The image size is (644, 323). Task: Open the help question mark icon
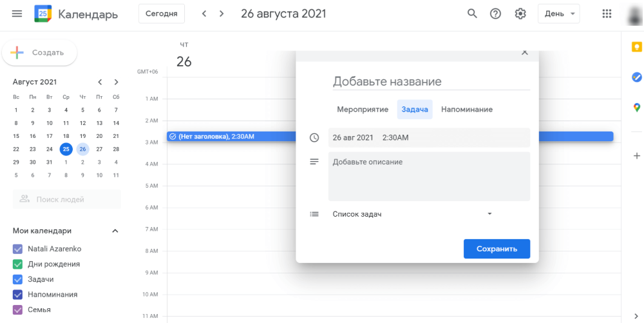(x=496, y=14)
